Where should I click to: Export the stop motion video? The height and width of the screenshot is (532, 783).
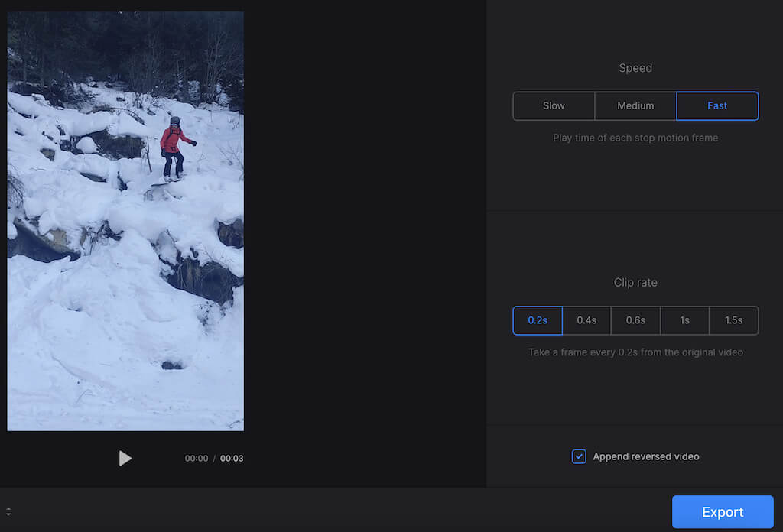723,512
